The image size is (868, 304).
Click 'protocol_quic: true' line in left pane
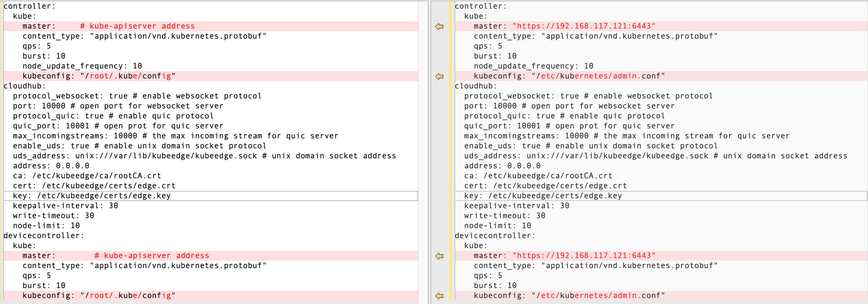pyautogui.click(x=113, y=116)
